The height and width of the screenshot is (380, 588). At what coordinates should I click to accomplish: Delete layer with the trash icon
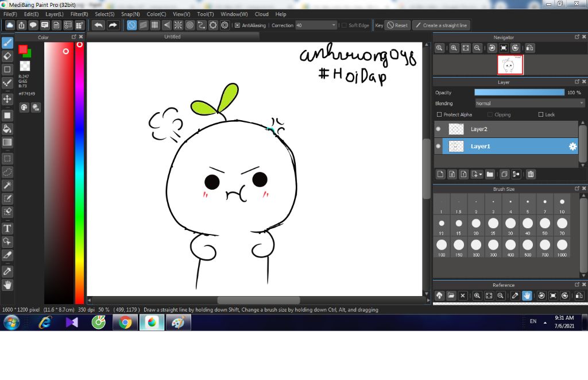531,174
